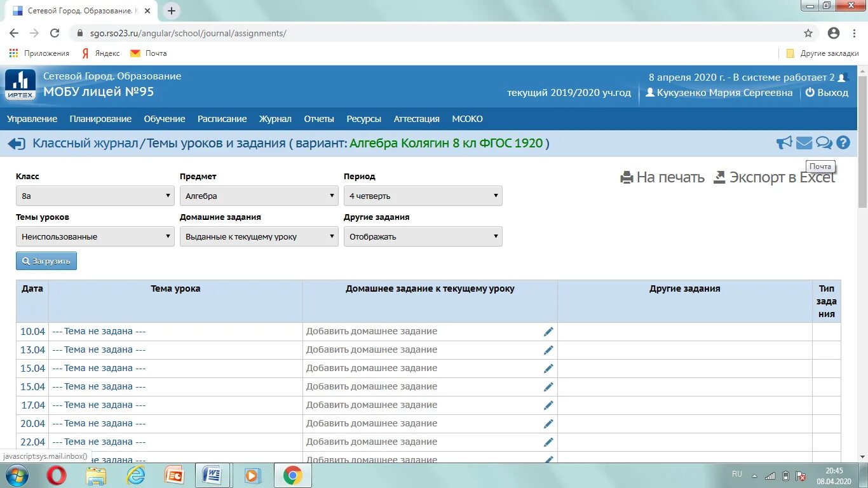Open the file explorer from the taskbar

pos(96,475)
